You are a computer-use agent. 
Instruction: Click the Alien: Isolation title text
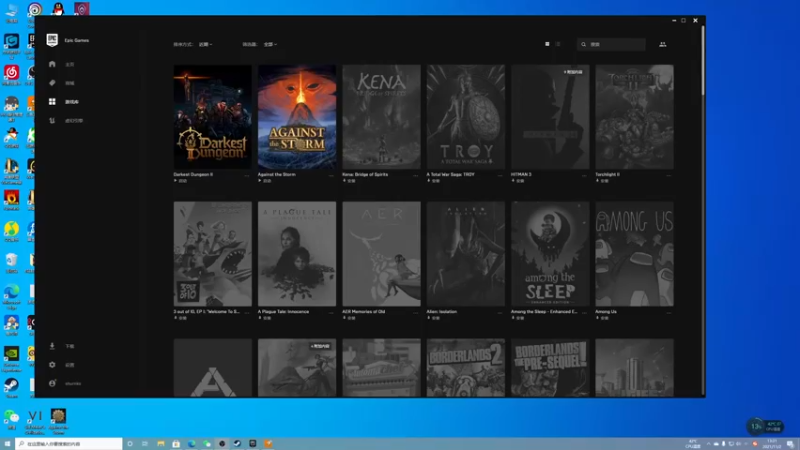(x=442, y=312)
